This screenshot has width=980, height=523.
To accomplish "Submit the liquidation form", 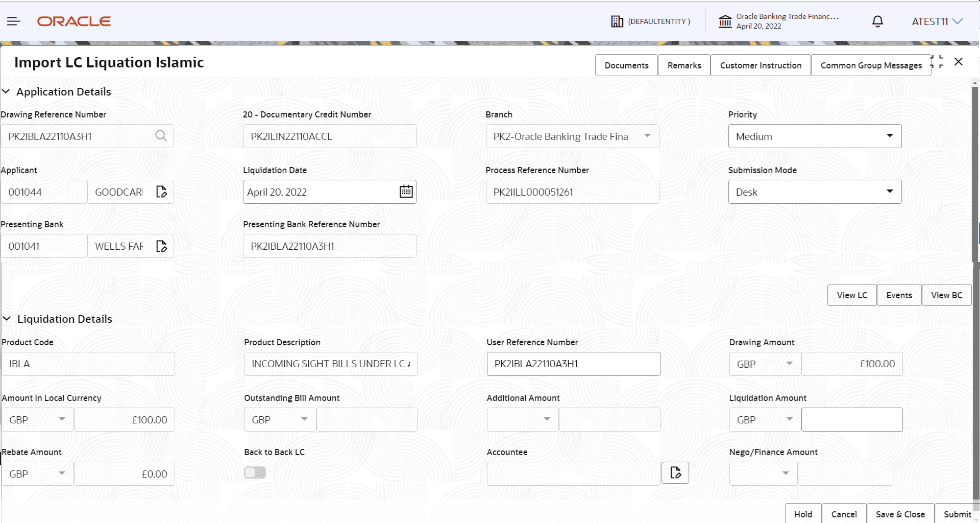I will pos(957,514).
